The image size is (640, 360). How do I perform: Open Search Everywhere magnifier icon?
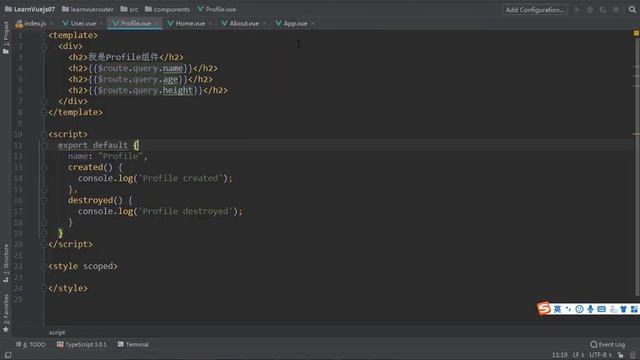(x=632, y=9)
